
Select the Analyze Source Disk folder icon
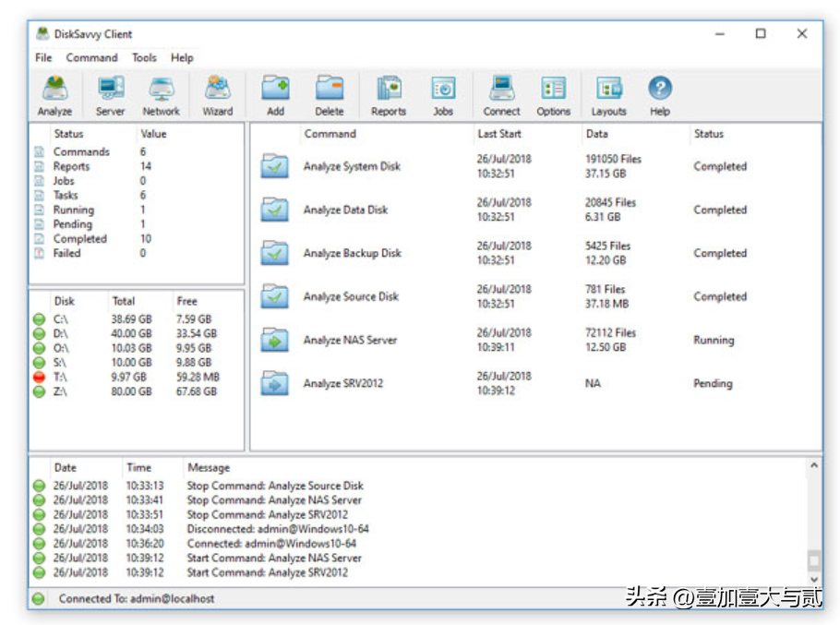point(275,296)
